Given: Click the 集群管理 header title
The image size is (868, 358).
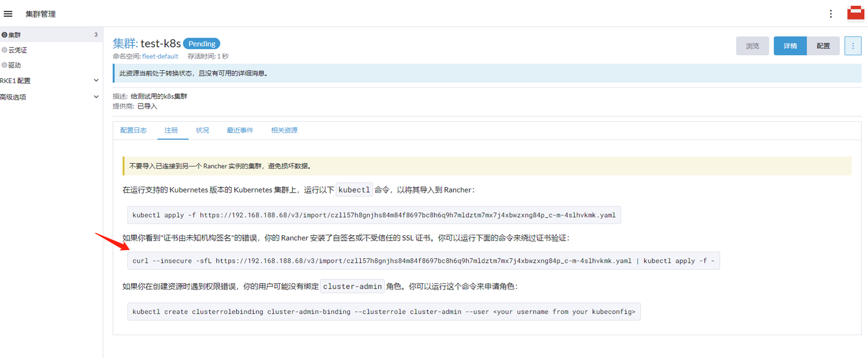Looking at the screenshot, I should click(x=40, y=14).
